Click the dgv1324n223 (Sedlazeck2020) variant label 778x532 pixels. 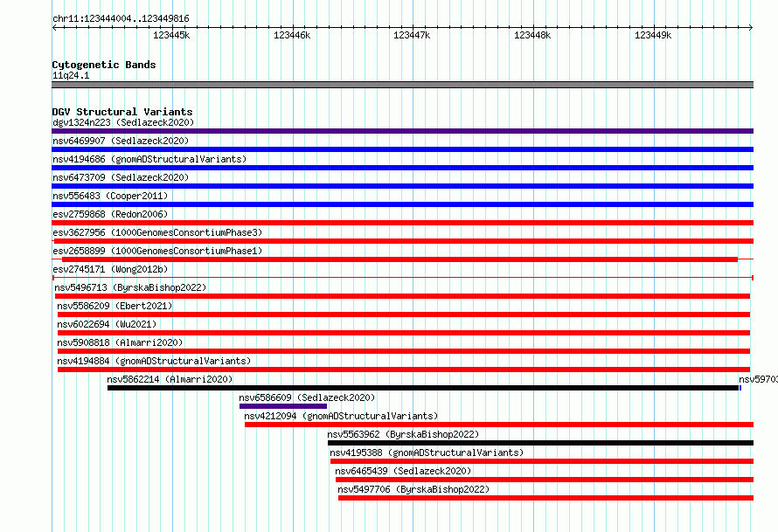123,122
